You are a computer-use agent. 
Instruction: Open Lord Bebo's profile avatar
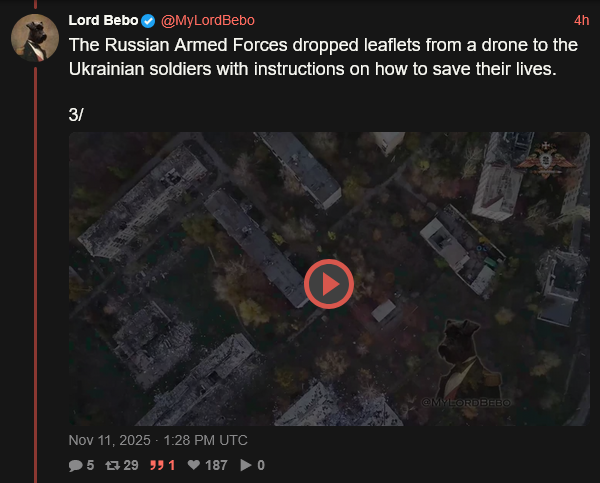(x=35, y=38)
